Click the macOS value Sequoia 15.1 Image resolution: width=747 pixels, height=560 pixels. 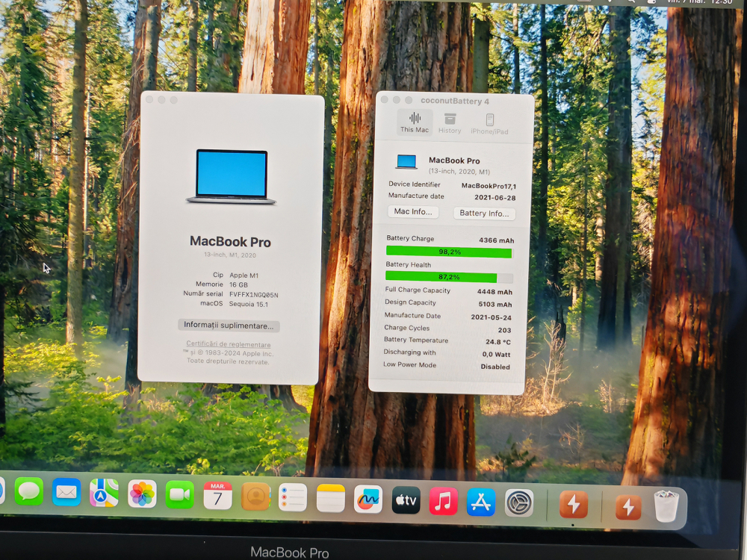click(x=248, y=305)
